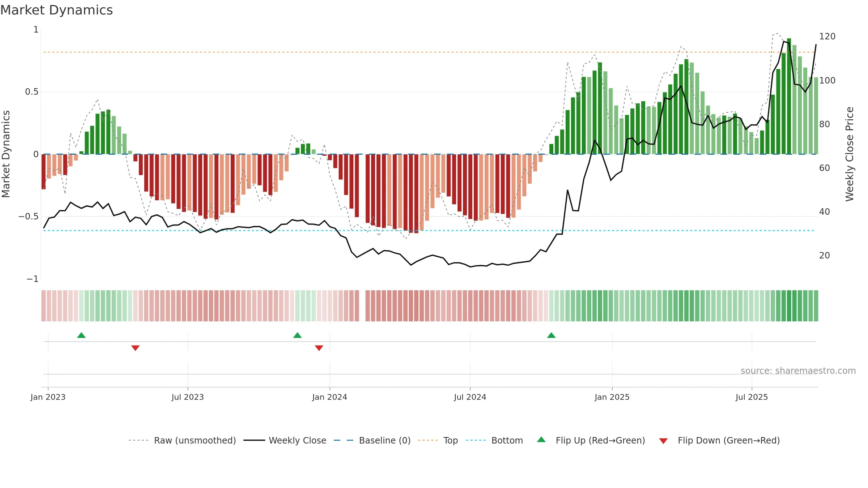Click the Jul 2024 axis label
Image resolution: width=868 pixels, height=488 pixels.
pos(470,397)
